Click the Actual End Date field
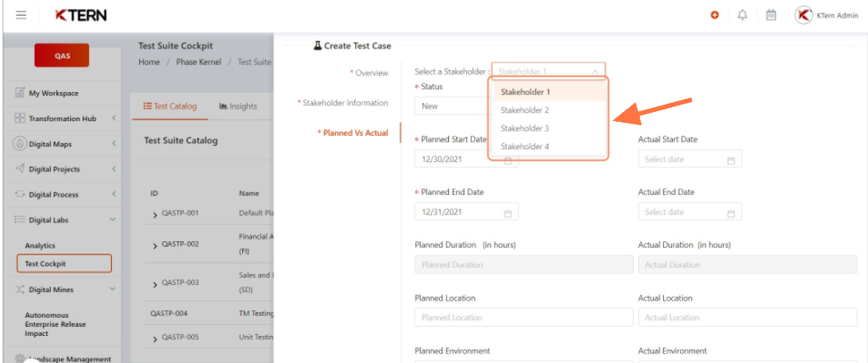Screen dimensions: 868x363 690,212
